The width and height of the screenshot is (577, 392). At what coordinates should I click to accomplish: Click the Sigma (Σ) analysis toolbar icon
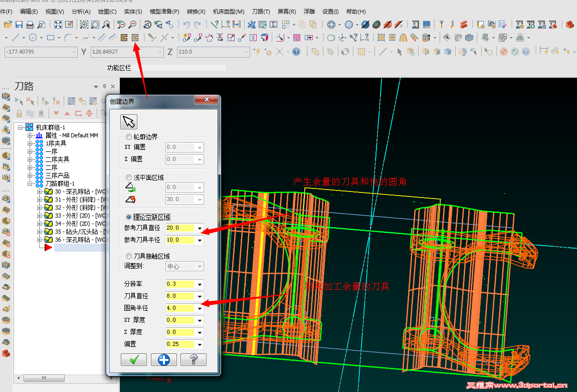[x=274, y=24]
